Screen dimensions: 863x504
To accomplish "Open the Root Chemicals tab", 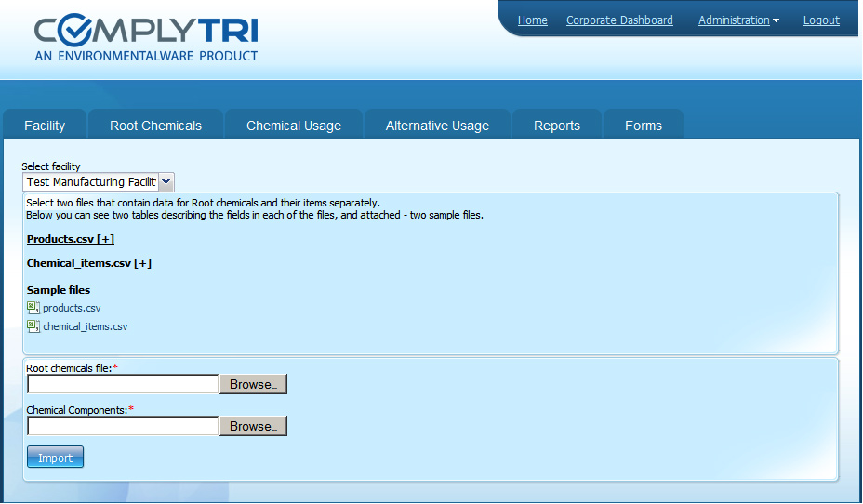I will click(155, 126).
